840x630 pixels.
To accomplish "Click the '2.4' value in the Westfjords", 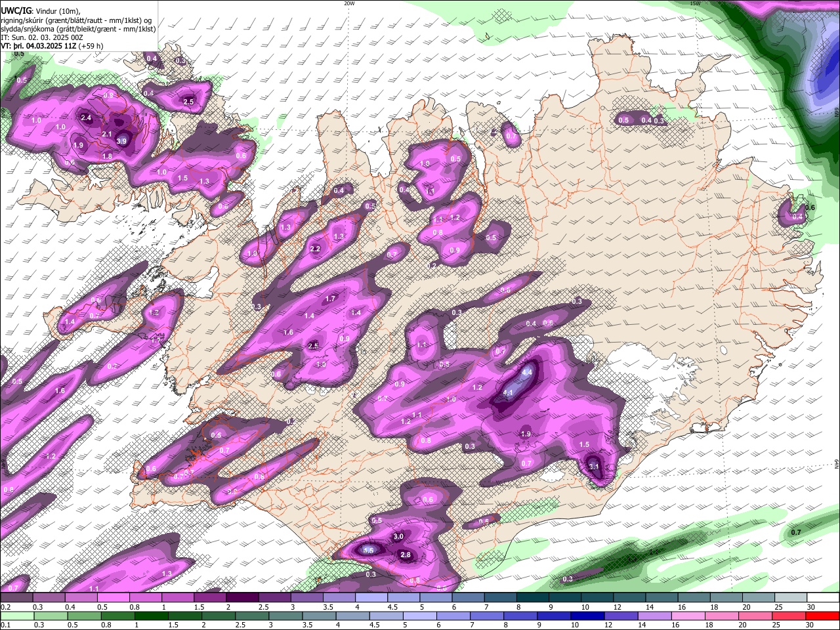I will click(86, 117).
